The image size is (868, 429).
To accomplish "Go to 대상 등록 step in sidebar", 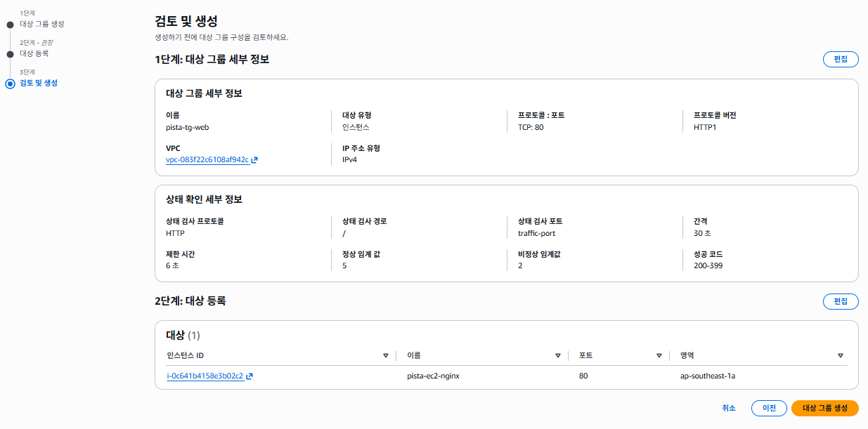I will tap(34, 53).
